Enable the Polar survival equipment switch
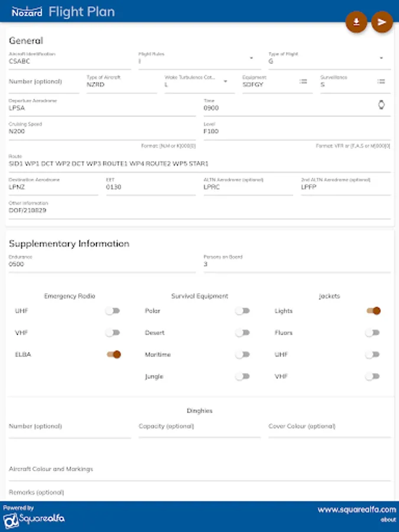 [242, 311]
